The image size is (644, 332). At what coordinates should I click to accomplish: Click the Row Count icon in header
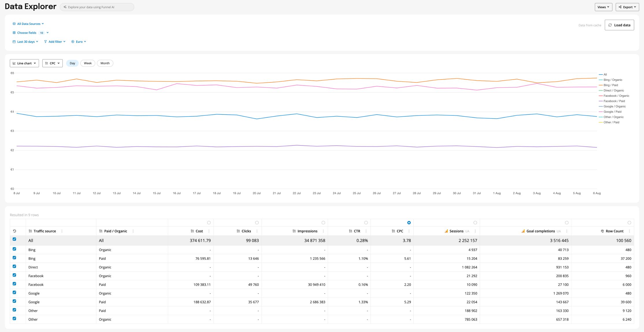click(602, 231)
